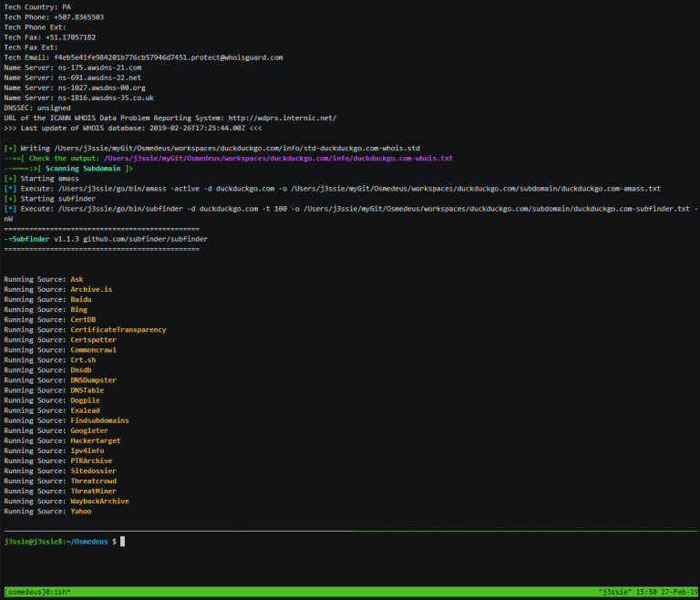Image resolution: width=700 pixels, height=600 pixels.
Task: Click the Scanning Subdomain section header
Action: pos(83,169)
